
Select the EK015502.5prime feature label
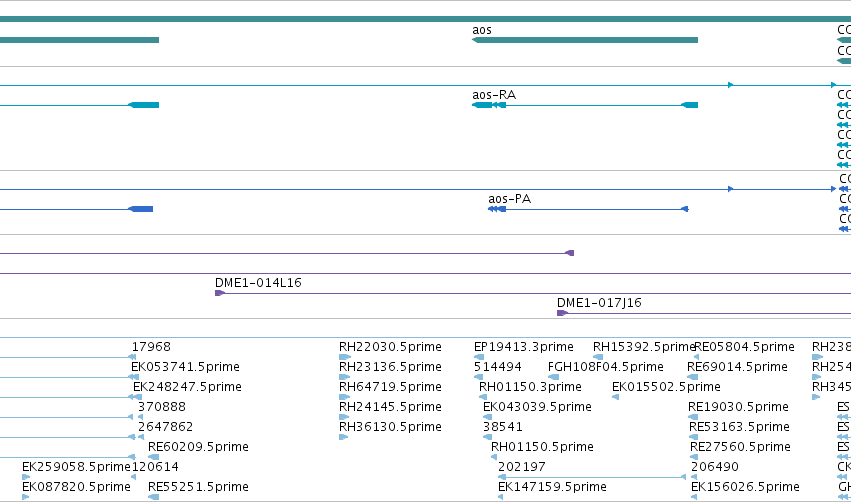click(x=666, y=387)
